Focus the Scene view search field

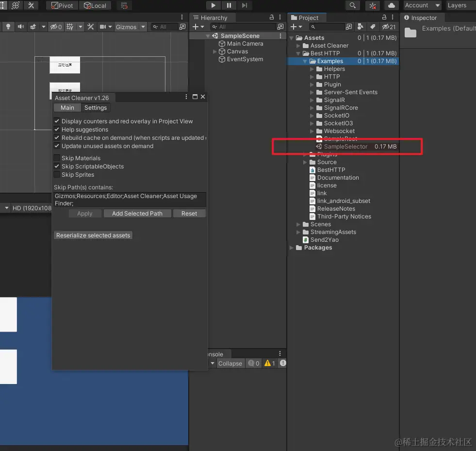164,27
